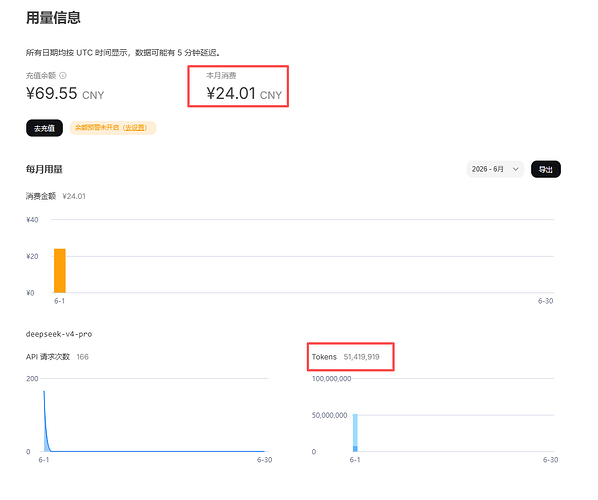
Task: Click the 导出 export button
Action: (x=546, y=169)
